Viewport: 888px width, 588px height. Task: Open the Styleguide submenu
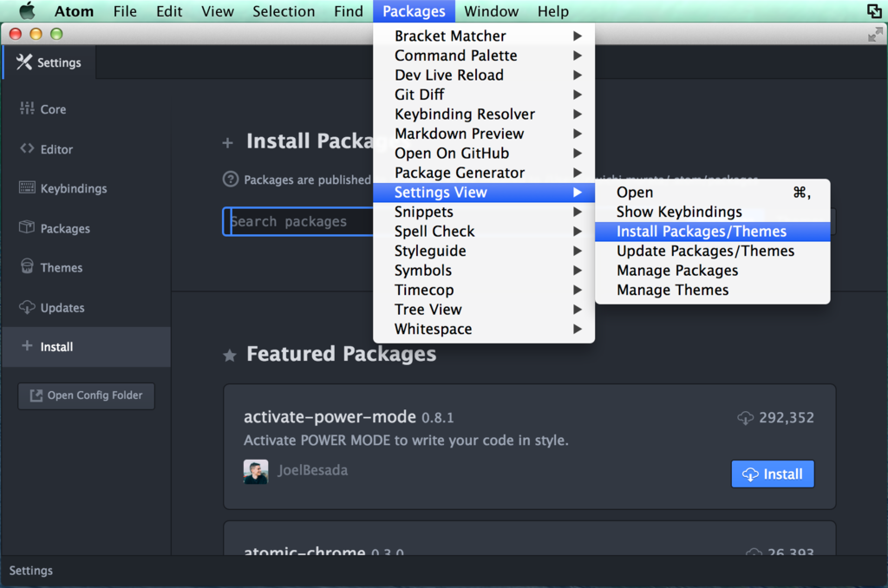click(x=484, y=251)
